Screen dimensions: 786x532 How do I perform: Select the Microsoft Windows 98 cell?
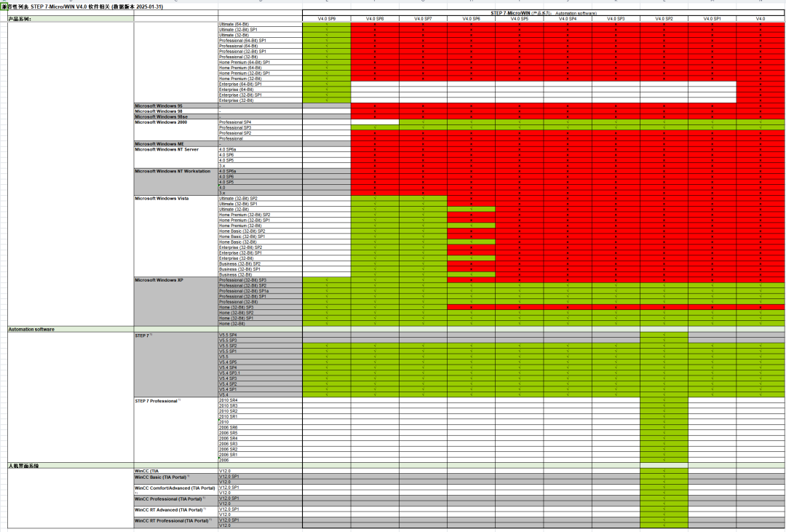click(x=176, y=111)
